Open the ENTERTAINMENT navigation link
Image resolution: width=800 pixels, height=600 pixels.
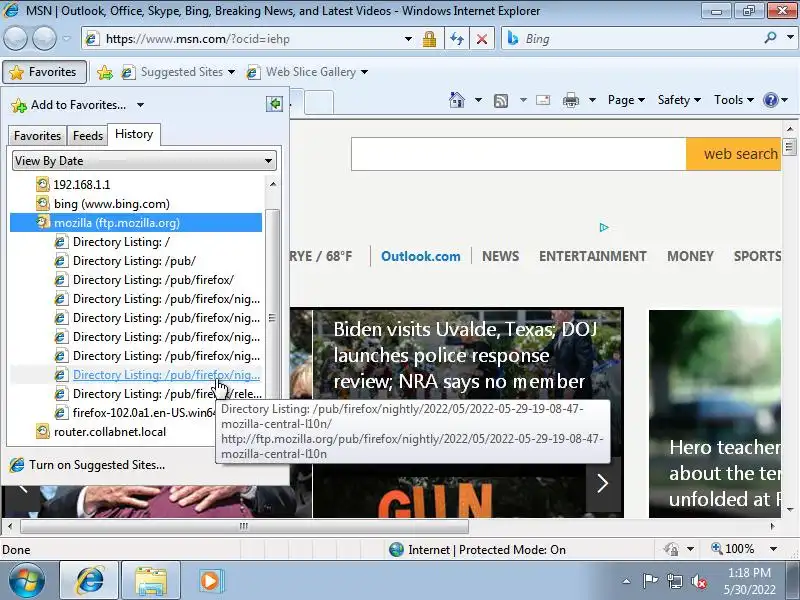point(593,256)
